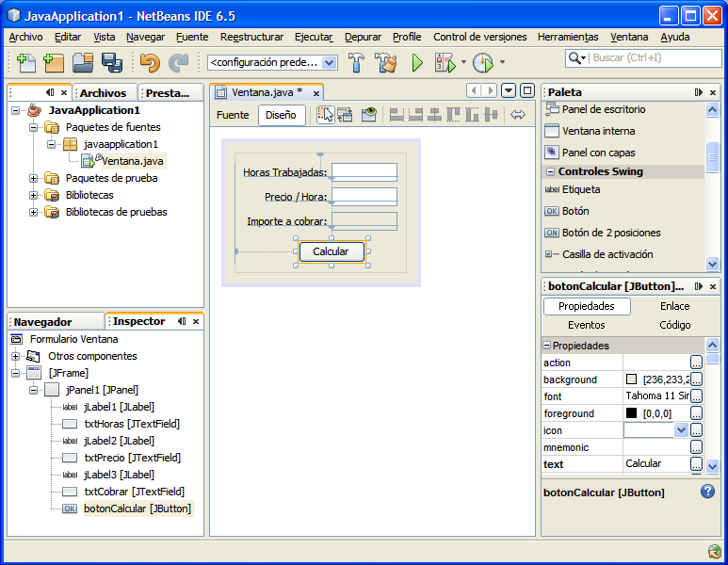728x565 pixels.
Task: Click the Save All disks icon
Action: [x=112, y=63]
